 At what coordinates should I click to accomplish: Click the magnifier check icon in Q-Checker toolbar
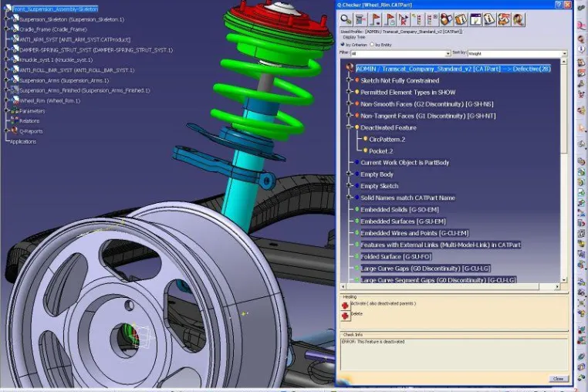(346, 19)
